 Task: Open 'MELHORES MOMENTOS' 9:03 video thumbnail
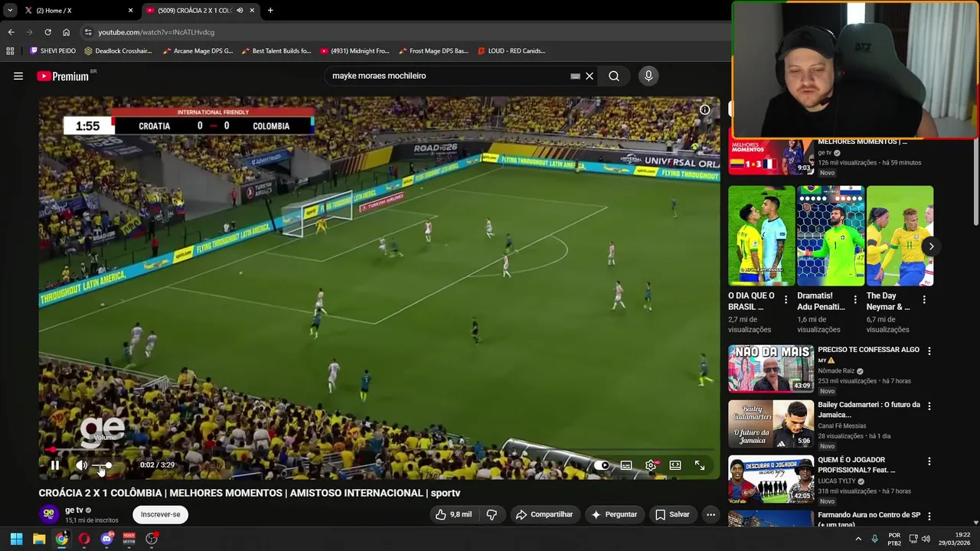point(771,157)
